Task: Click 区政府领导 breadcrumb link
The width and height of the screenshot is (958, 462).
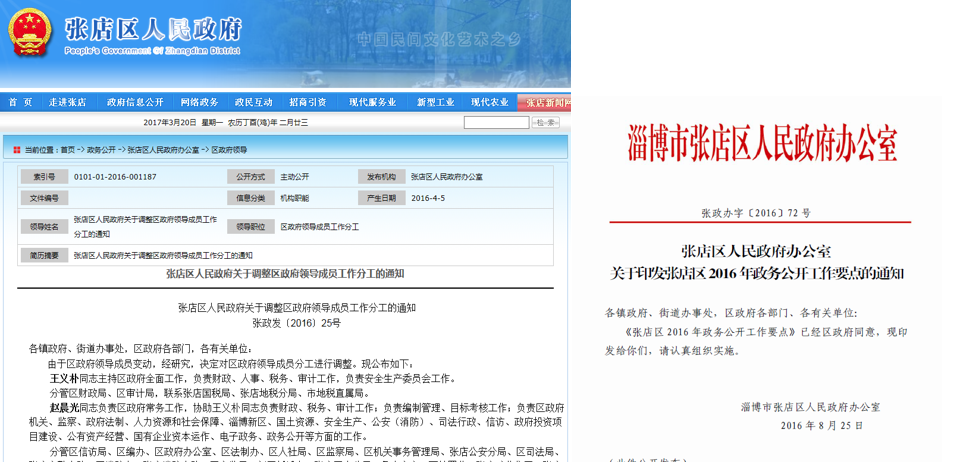Action: click(x=229, y=149)
